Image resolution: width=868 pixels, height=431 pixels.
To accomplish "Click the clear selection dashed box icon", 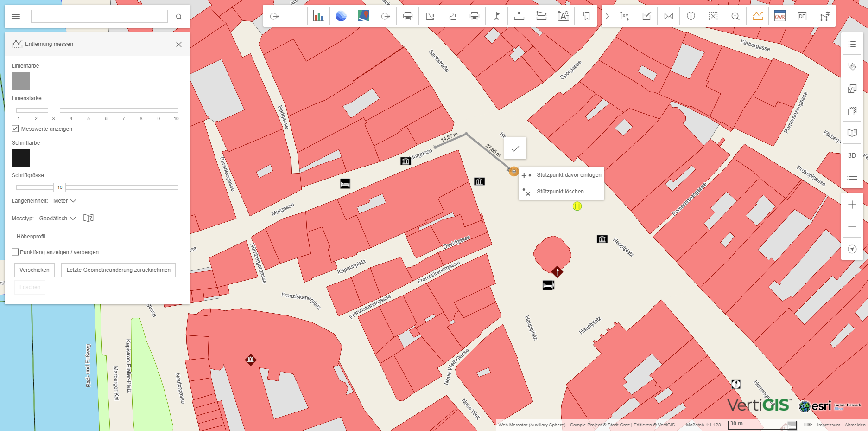I will (x=713, y=16).
